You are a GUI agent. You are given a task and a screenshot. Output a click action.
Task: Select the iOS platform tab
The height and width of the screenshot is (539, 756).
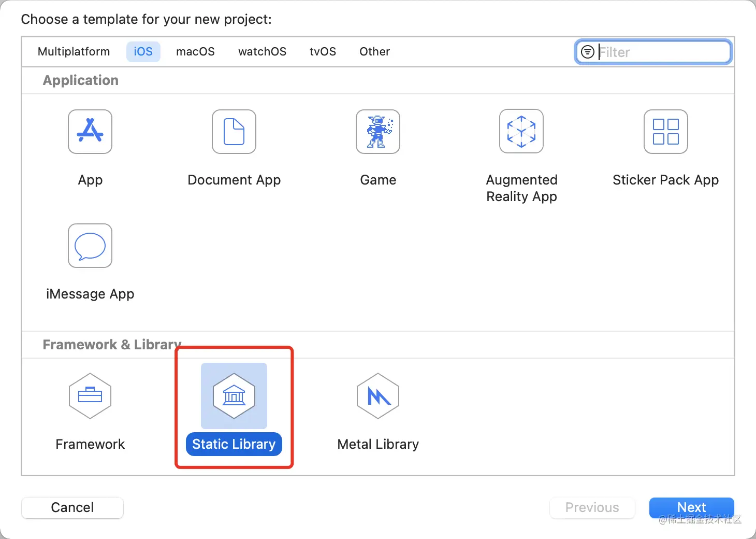coord(143,52)
